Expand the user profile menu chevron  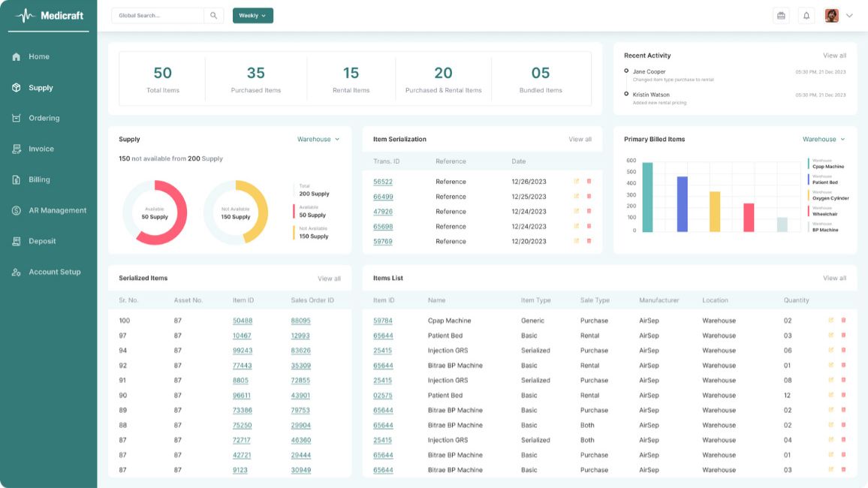[849, 16]
